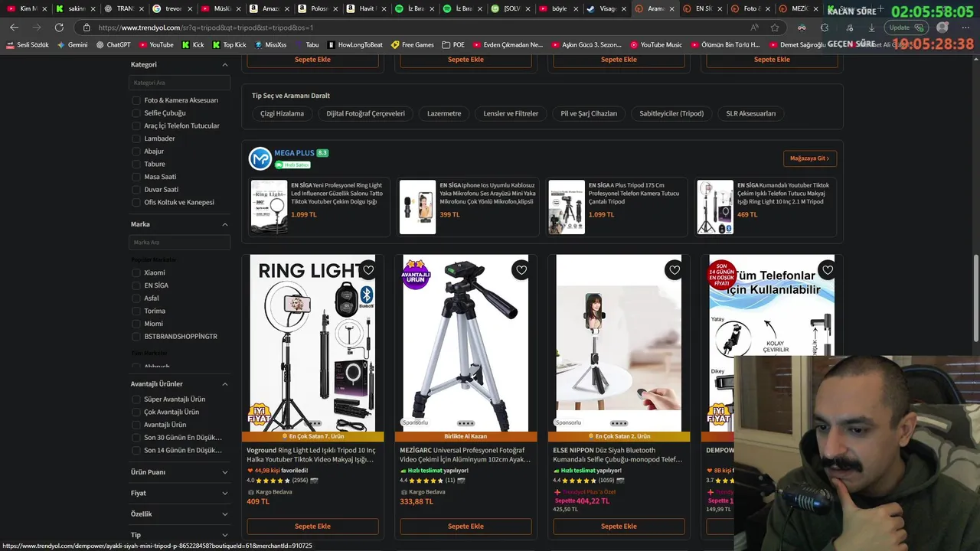980x551 pixels.
Task: Open EN SİGA Iphone Yaka Mikrofonu listing
Action: pyautogui.click(x=469, y=207)
